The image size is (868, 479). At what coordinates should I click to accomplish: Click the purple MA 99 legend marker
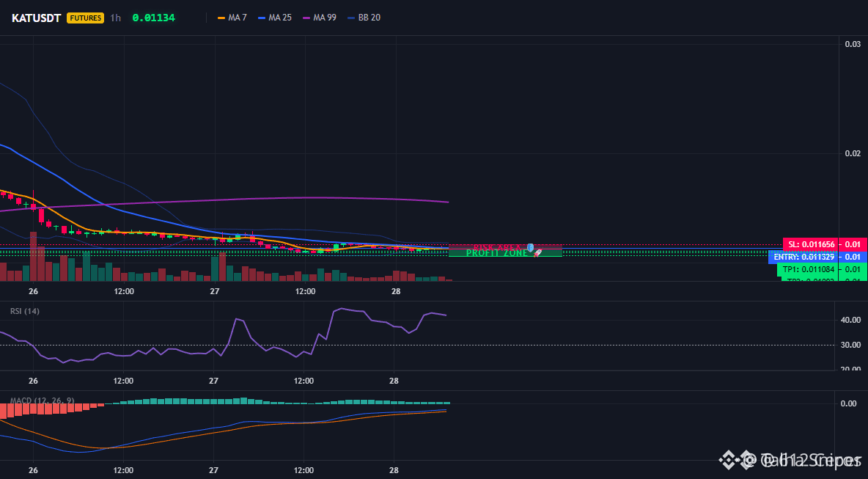pos(306,18)
